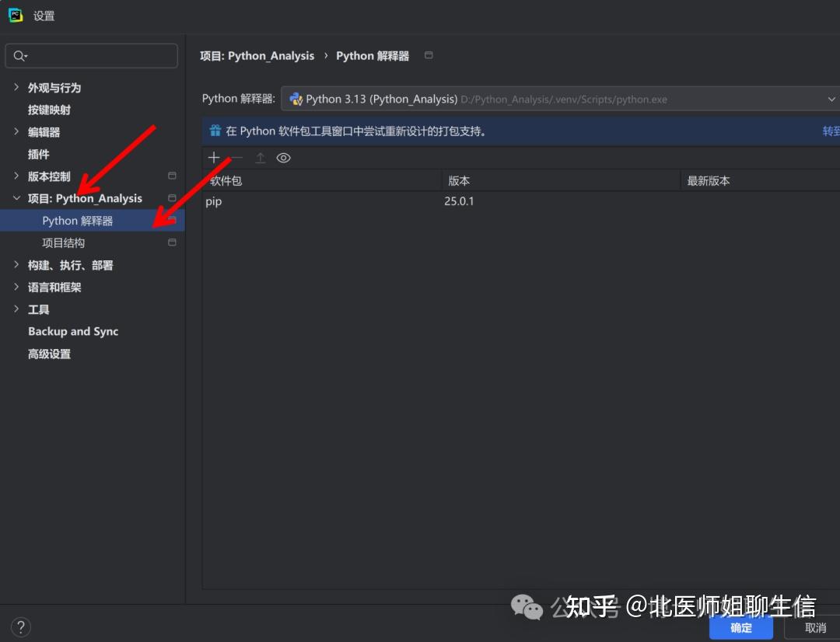Viewport: 840px width, 642px height.
Task: Click the gift icon in the packaging banner
Action: (215, 131)
